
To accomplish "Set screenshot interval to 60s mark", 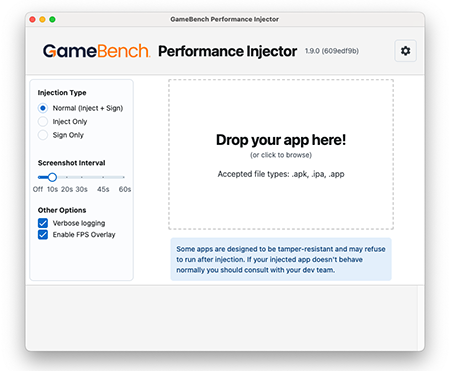I will coord(125,189).
